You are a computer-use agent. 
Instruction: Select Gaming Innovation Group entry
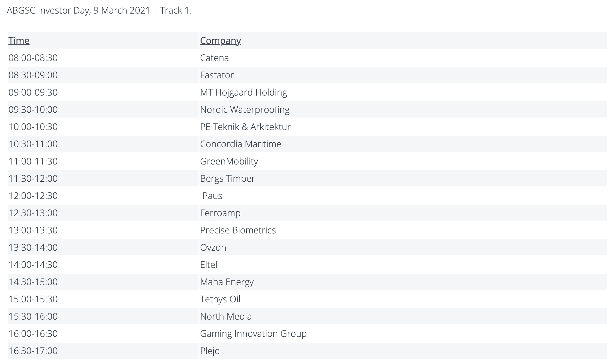pos(253,334)
